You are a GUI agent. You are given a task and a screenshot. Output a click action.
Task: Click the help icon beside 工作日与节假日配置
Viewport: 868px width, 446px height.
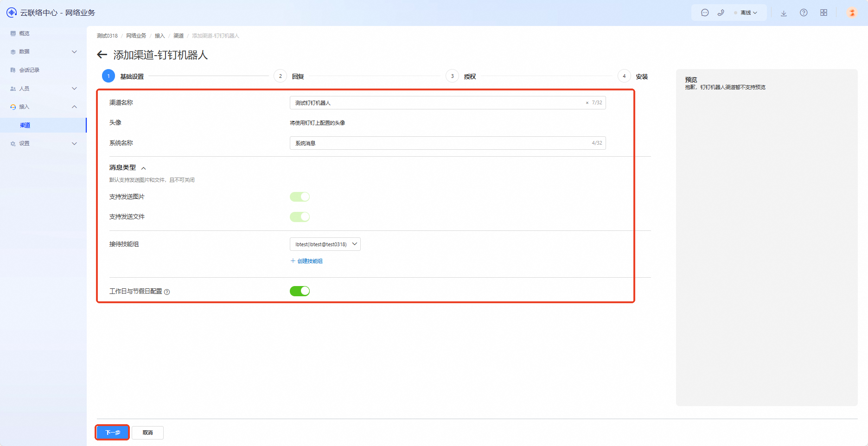(x=167, y=292)
